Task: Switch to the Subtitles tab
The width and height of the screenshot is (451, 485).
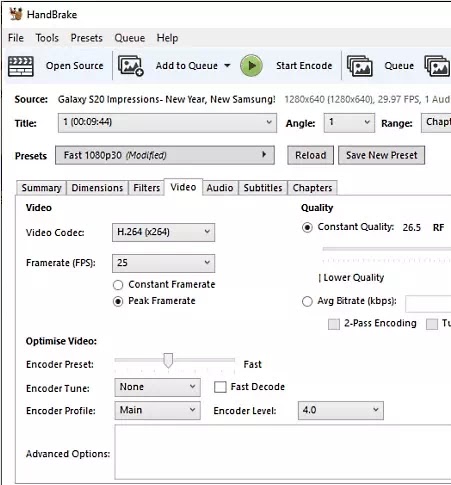Action: coord(263,188)
